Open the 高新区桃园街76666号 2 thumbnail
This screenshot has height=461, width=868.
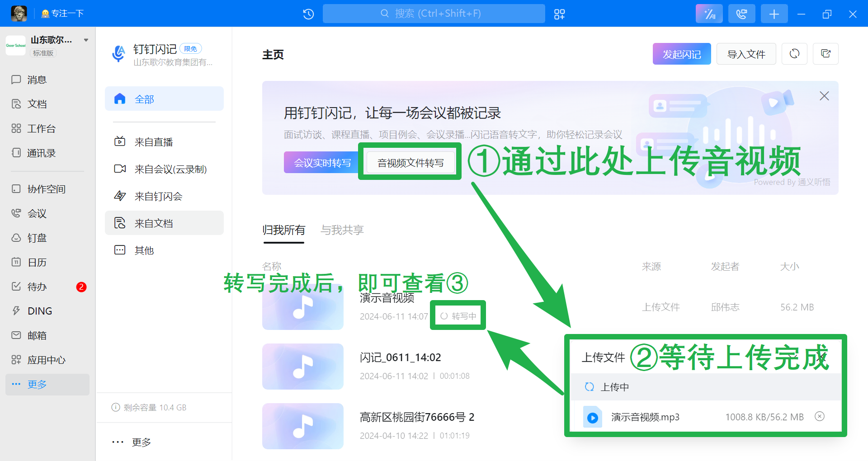(x=303, y=426)
